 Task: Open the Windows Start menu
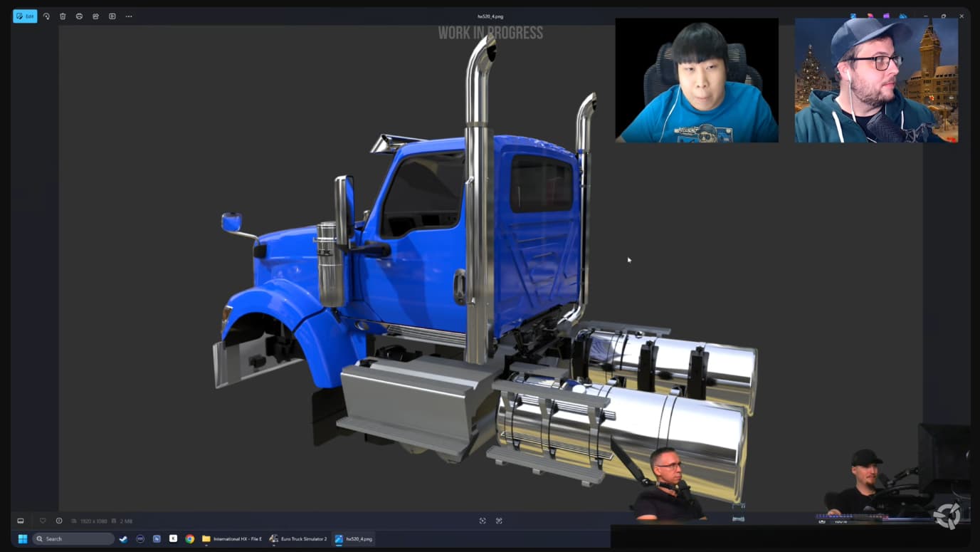coord(23,539)
